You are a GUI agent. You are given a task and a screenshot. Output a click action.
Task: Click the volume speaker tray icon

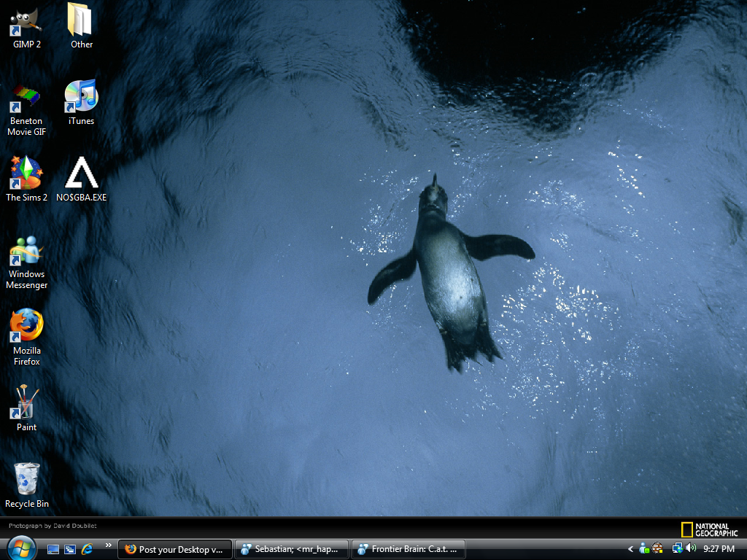click(690, 548)
